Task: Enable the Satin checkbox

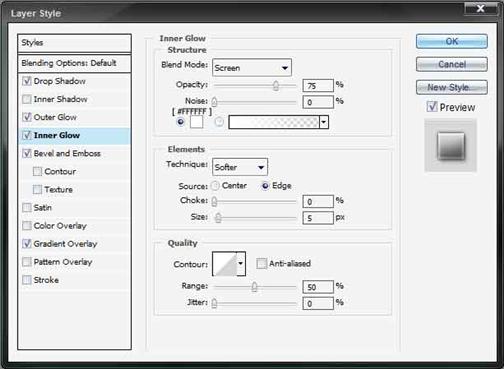Action: coord(27,207)
